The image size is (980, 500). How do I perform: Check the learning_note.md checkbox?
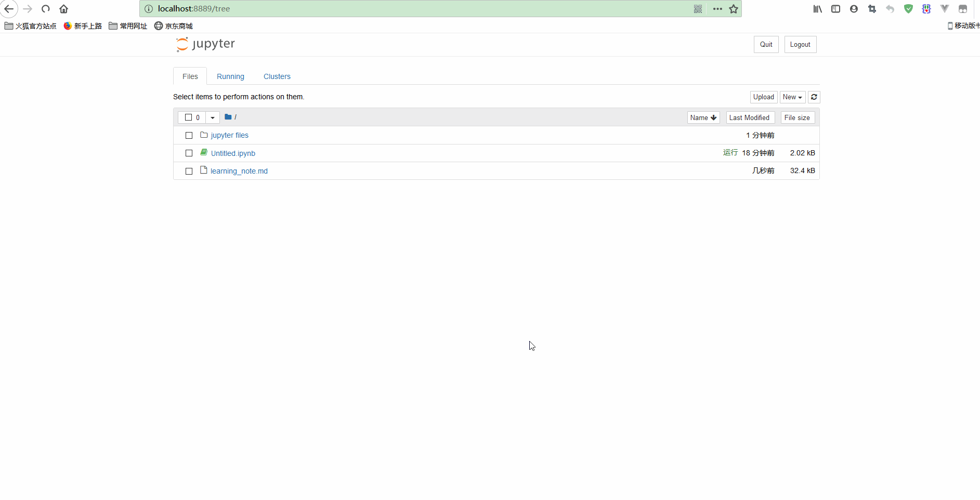coord(189,171)
